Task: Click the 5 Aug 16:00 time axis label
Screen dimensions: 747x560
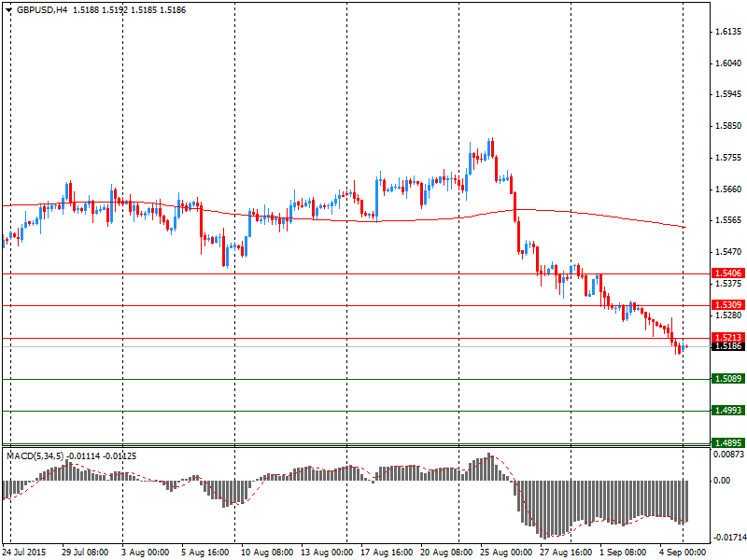Action: (x=204, y=553)
